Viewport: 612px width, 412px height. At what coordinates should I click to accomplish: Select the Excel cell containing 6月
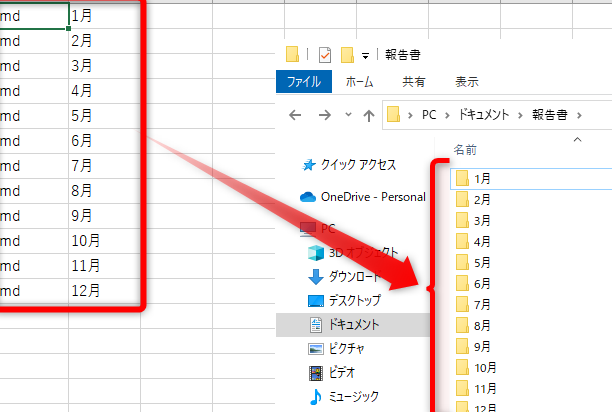coord(100,141)
